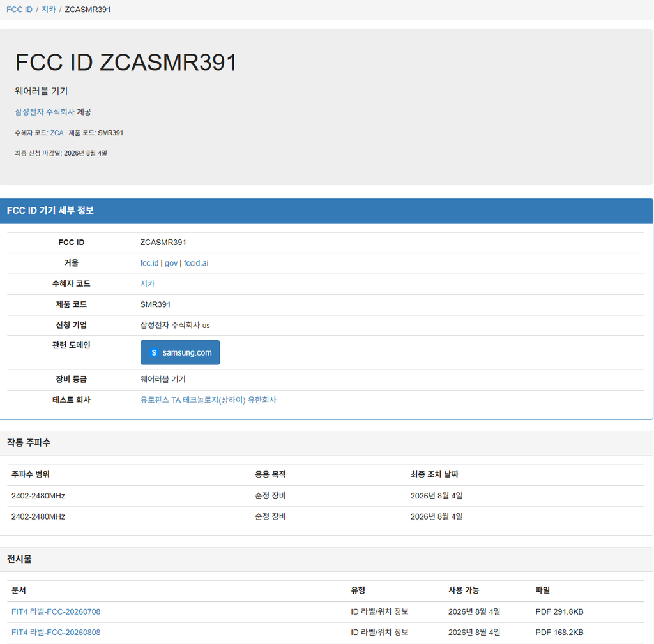Click the 응용 목적 column header
Image resolution: width=654 pixels, height=644 pixels.
[270, 474]
